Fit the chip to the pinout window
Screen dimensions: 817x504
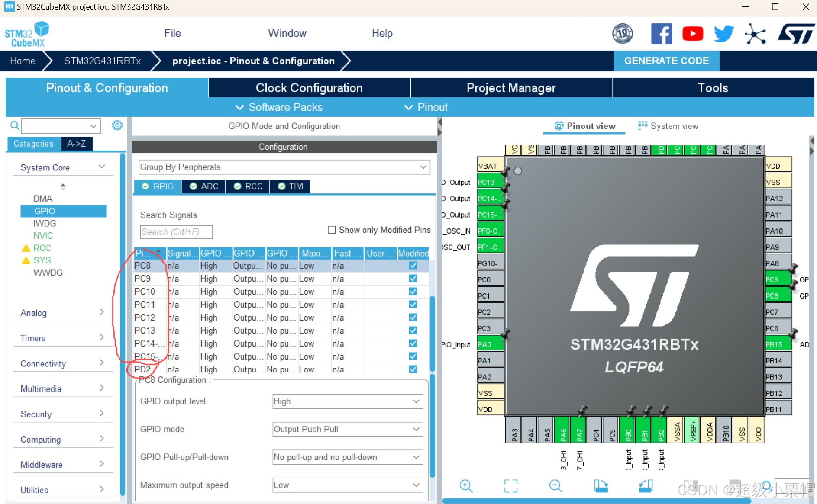pyautogui.click(x=511, y=486)
